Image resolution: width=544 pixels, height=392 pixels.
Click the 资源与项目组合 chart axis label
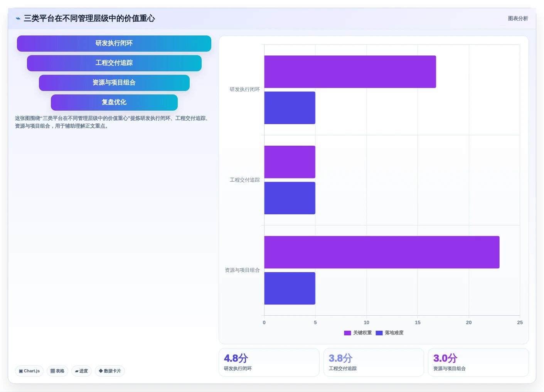242,270
